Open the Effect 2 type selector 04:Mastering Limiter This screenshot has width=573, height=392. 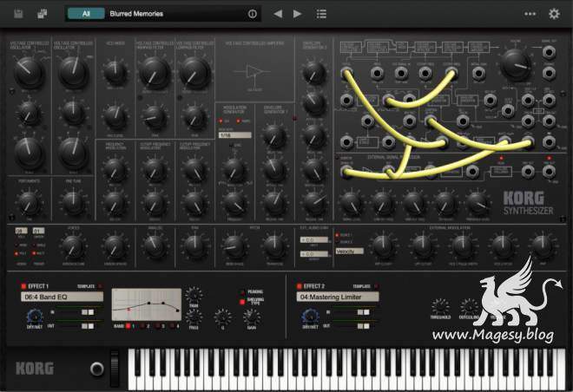(x=338, y=297)
